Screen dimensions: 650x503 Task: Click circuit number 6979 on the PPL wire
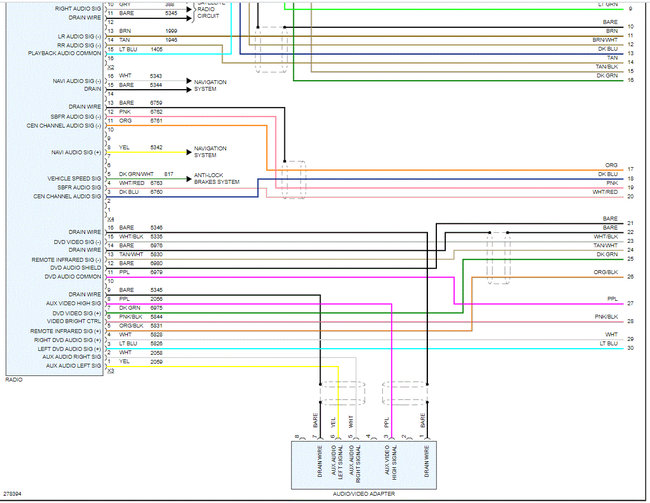pyautogui.click(x=156, y=272)
